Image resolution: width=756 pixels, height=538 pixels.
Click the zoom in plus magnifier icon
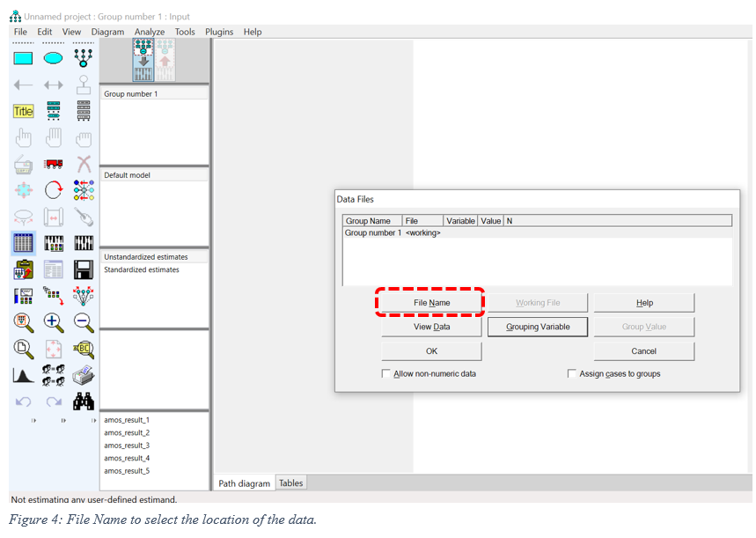[54, 322]
